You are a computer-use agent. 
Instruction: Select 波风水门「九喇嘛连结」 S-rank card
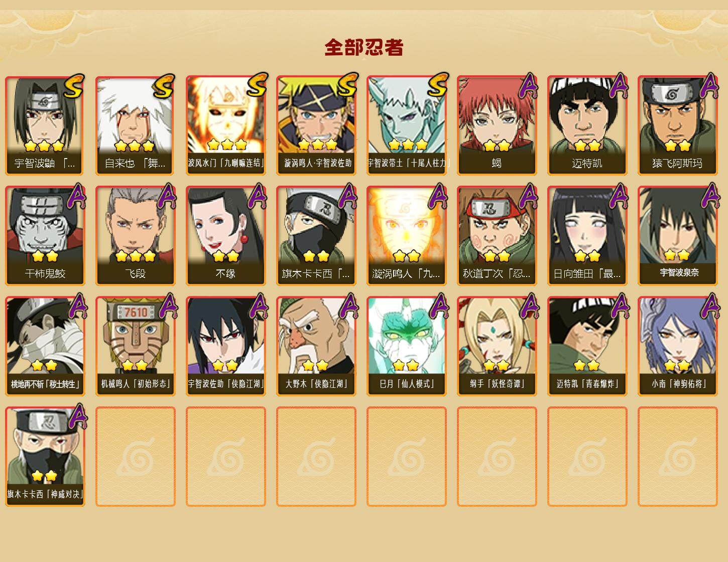click(225, 125)
